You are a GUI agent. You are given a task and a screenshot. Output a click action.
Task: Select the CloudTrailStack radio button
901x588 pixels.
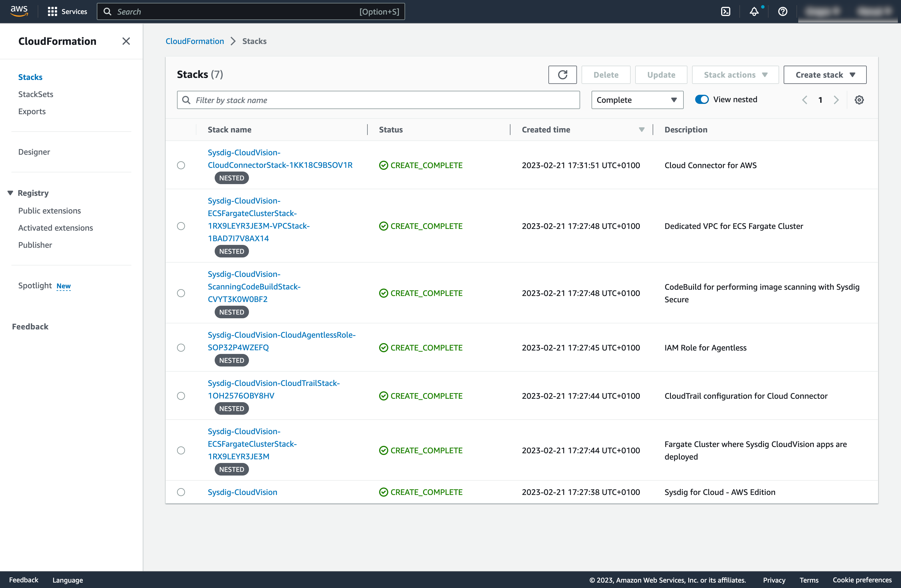[181, 396]
